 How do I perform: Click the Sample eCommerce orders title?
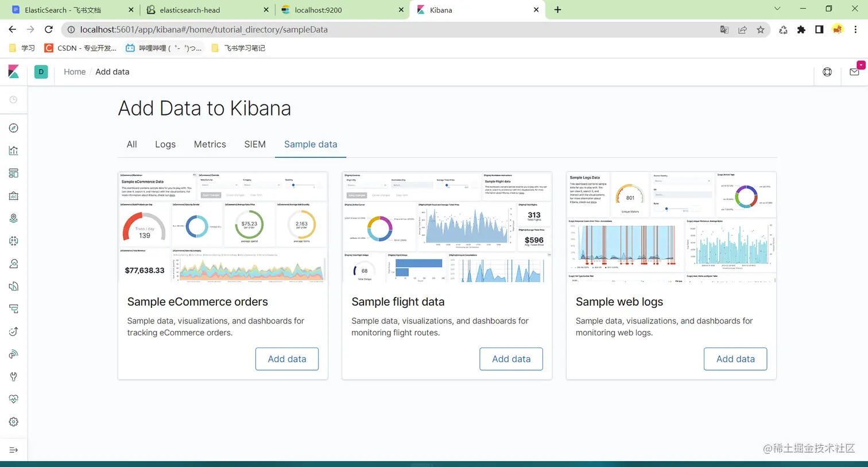pyautogui.click(x=197, y=302)
